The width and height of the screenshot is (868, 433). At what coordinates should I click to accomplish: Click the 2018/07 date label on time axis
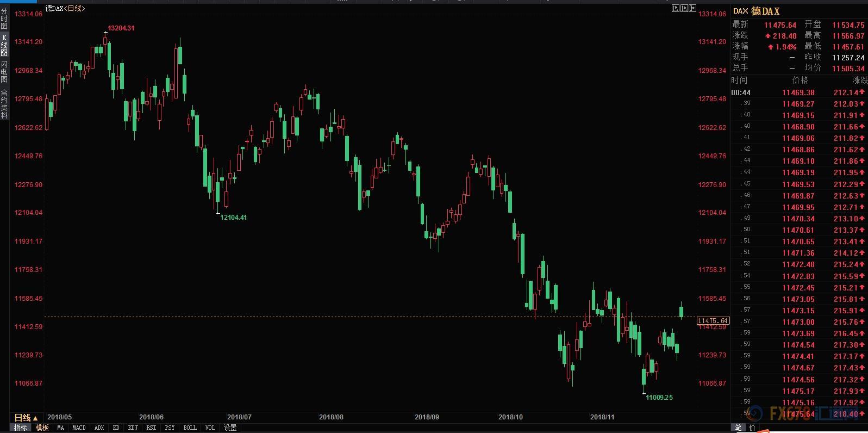(239, 417)
